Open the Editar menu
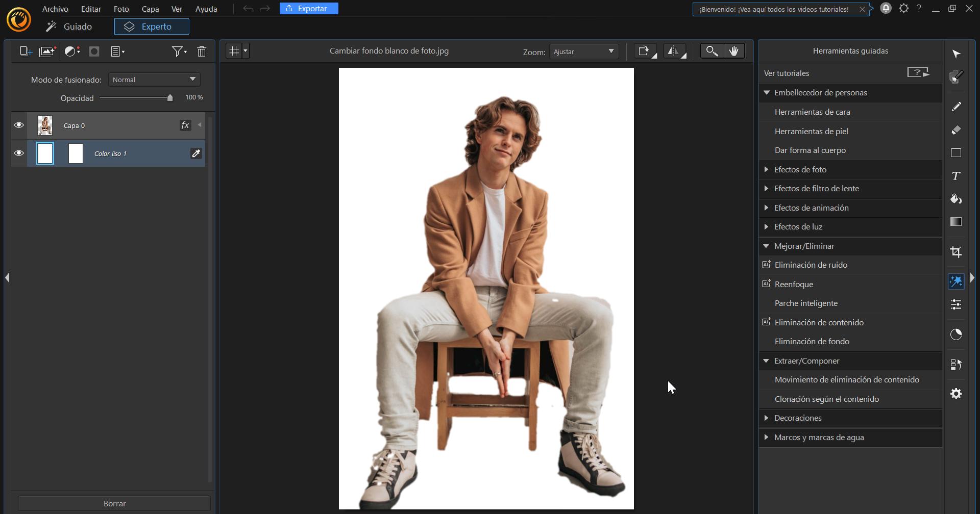The height and width of the screenshot is (514, 980). coord(91,9)
